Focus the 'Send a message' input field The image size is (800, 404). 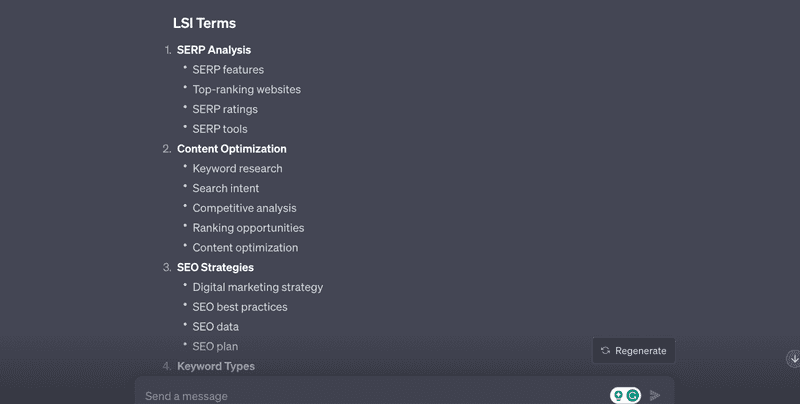pyautogui.click(x=372, y=396)
